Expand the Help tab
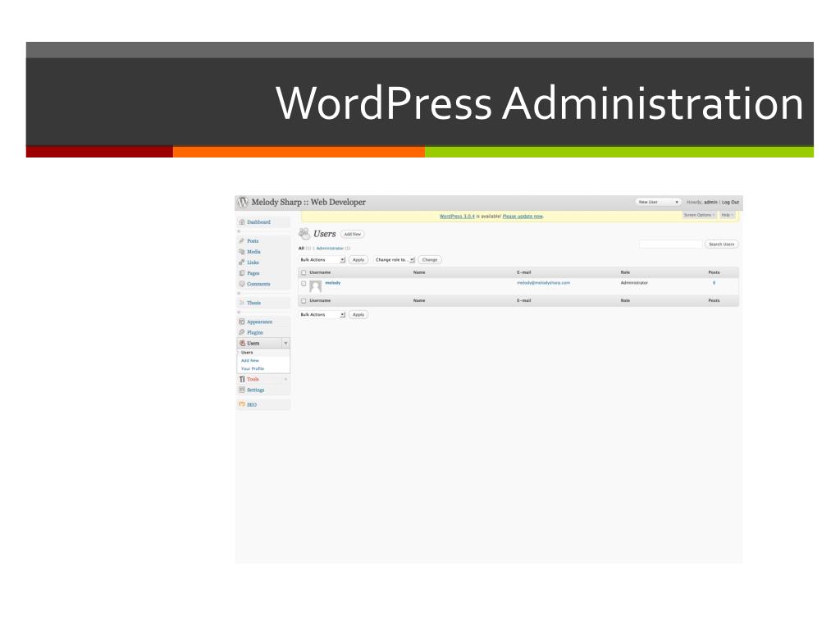The width and height of the screenshot is (840, 630). 727,215
